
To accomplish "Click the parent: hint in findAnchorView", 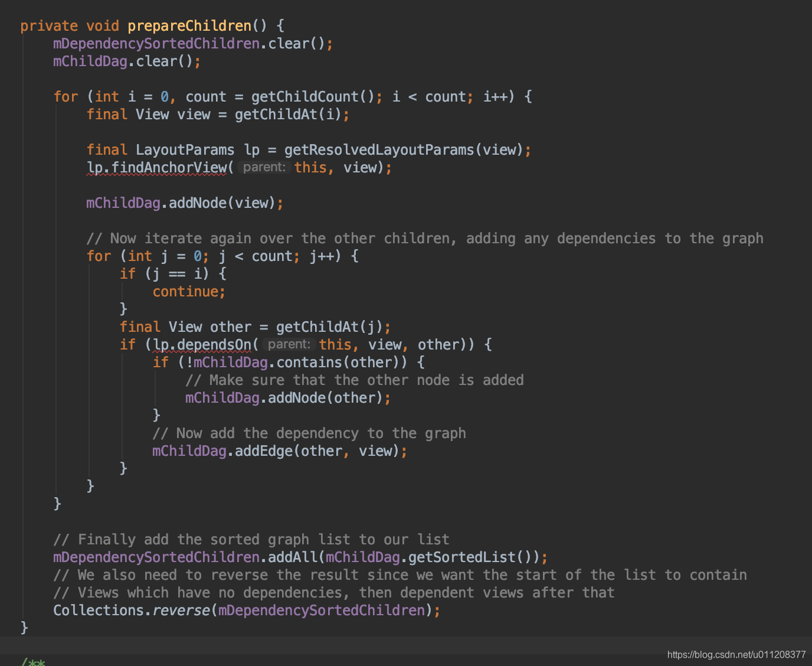I will [264, 168].
